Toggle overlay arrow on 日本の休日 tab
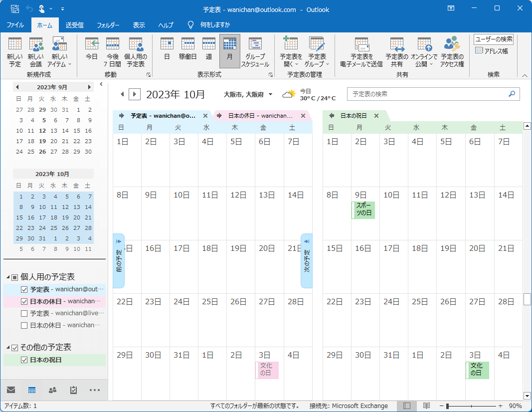 pyautogui.click(x=219, y=116)
